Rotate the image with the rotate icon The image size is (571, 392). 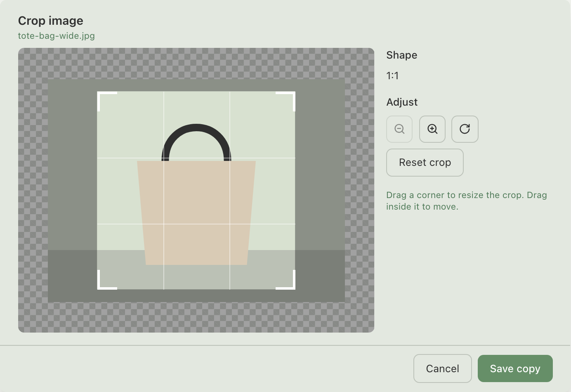click(x=465, y=129)
